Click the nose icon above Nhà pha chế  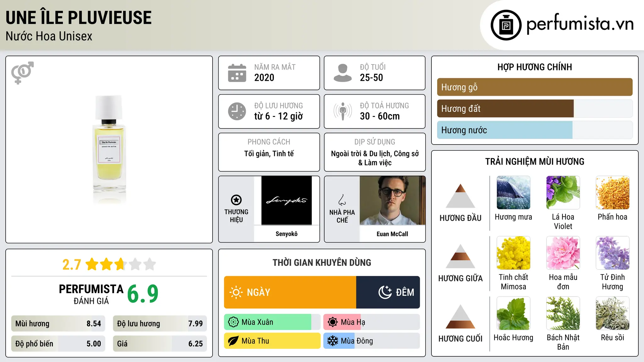click(x=342, y=200)
